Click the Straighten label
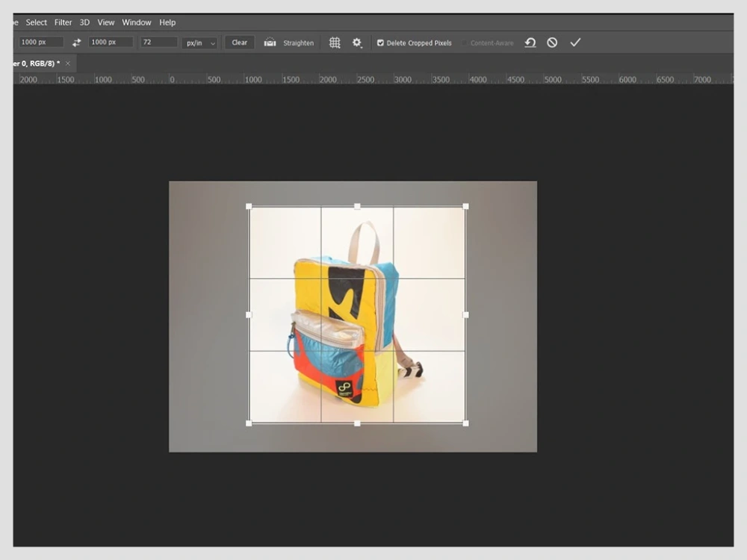 [x=298, y=43]
